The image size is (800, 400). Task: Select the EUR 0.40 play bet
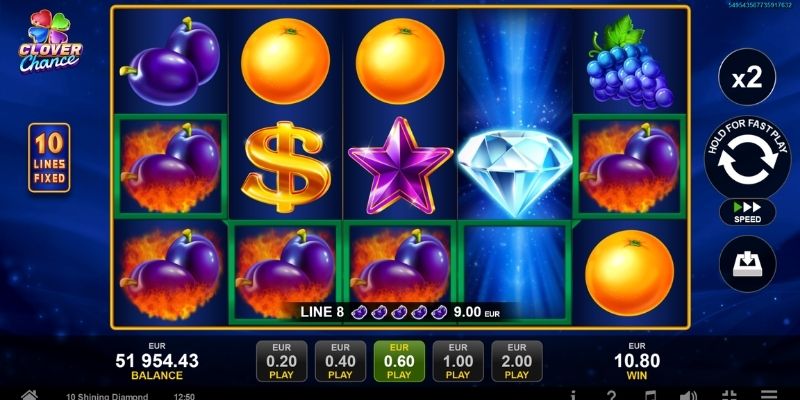coord(340,361)
